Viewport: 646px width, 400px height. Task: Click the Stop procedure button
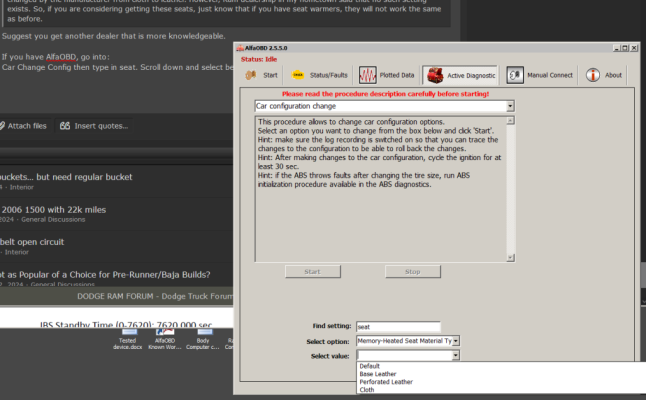coord(413,271)
